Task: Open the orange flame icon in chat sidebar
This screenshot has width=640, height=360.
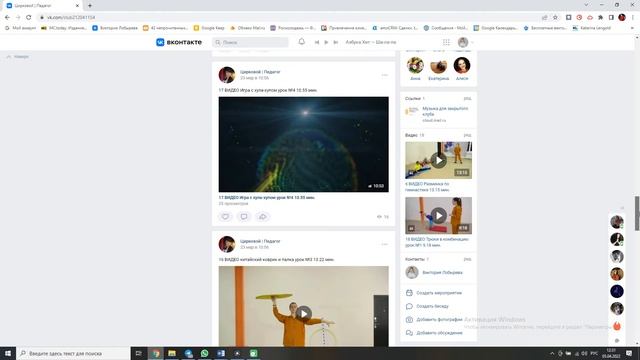Action: pos(617,326)
